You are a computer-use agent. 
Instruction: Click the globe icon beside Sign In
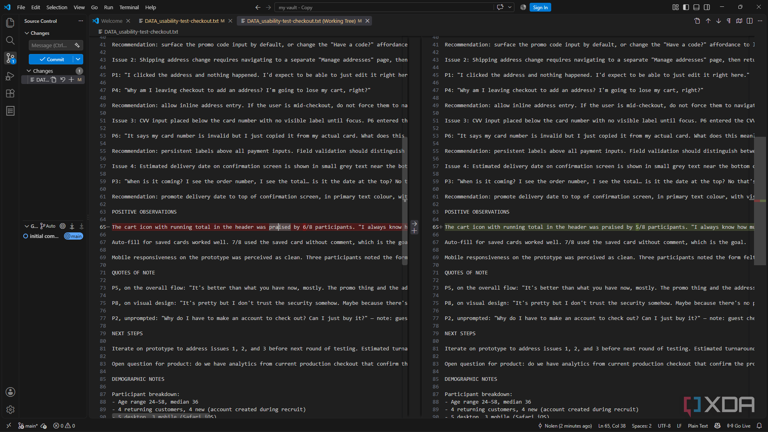click(523, 7)
